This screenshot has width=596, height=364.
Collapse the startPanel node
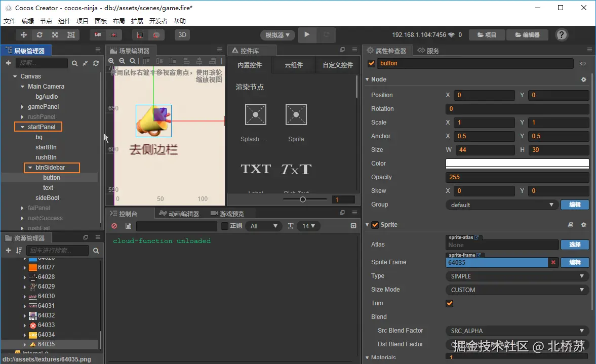22,127
